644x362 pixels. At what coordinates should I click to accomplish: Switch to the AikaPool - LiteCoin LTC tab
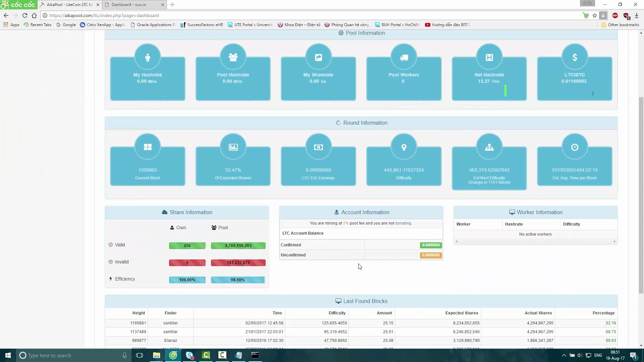(69, 5)
